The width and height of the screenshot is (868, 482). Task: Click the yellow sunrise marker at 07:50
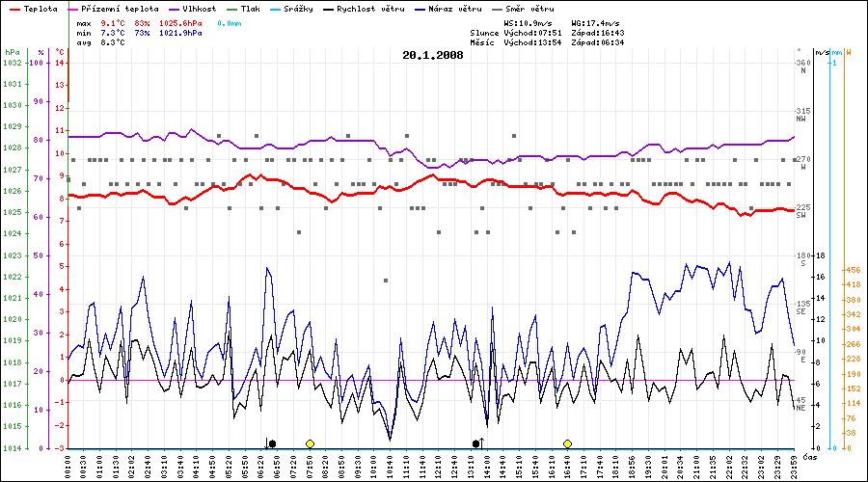point(310,443)
